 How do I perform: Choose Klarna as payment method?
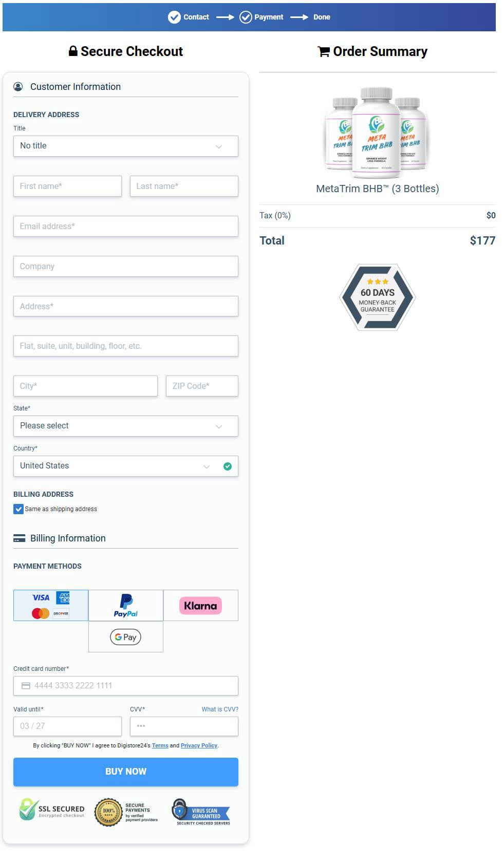[x=200, y=605]
